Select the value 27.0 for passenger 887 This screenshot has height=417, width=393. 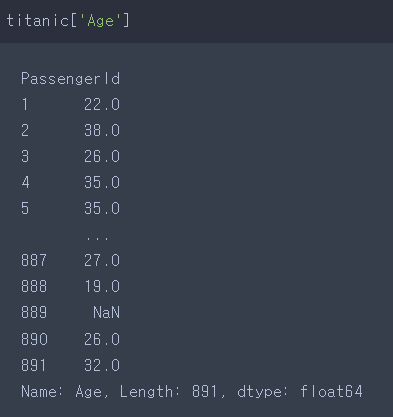point(102,260)
